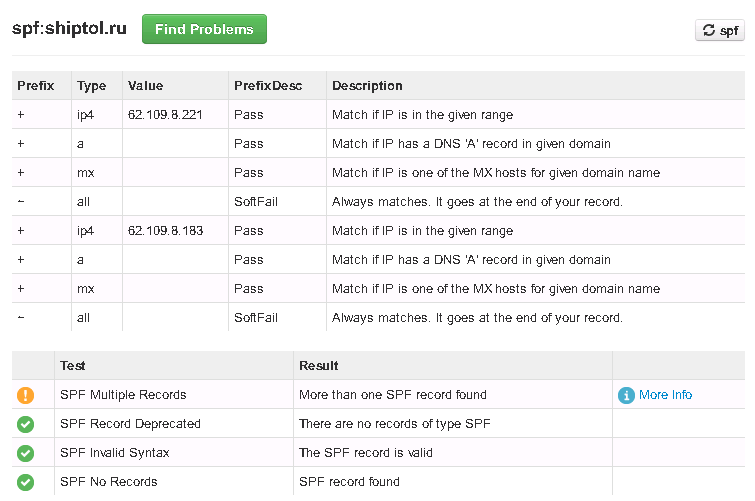Open the More Info link

pyautogui.click(x=665, y=395)
